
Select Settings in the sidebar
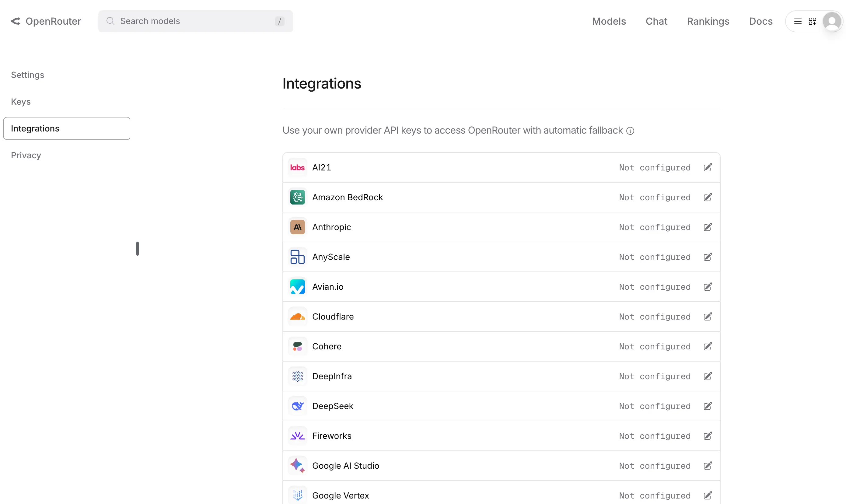(27, 75)
